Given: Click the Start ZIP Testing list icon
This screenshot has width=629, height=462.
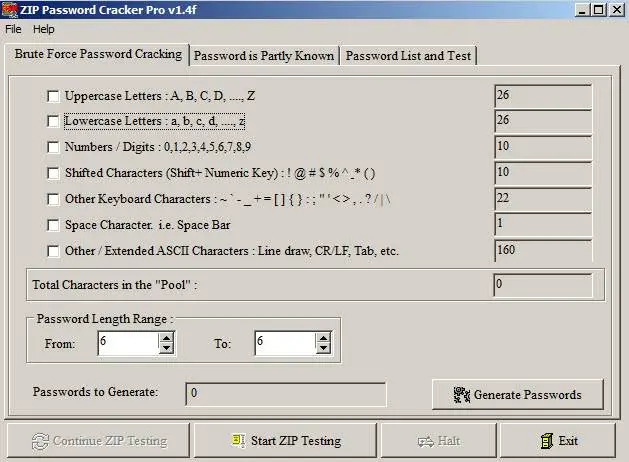Looking at the screenshot, I should coord(238,440).
